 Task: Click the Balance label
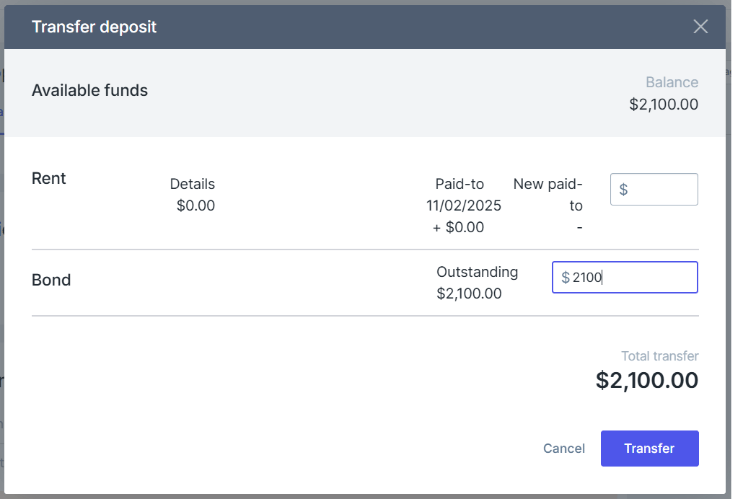pos(672,82)
